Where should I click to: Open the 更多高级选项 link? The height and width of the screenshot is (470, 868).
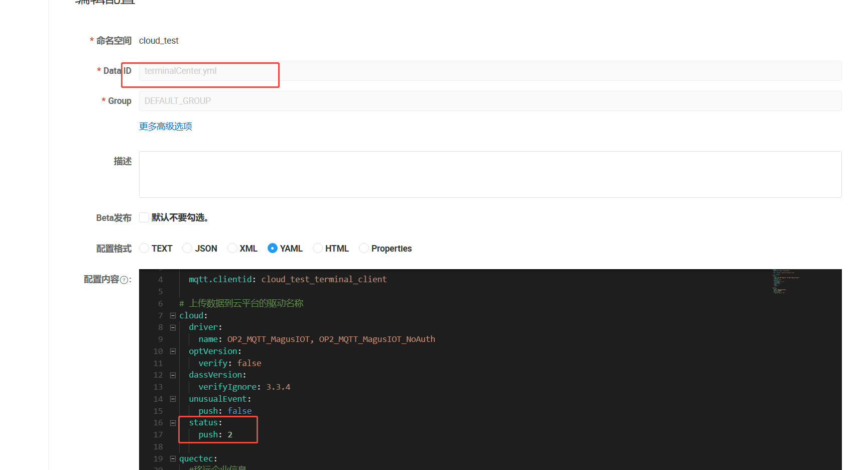pos(166,127)
